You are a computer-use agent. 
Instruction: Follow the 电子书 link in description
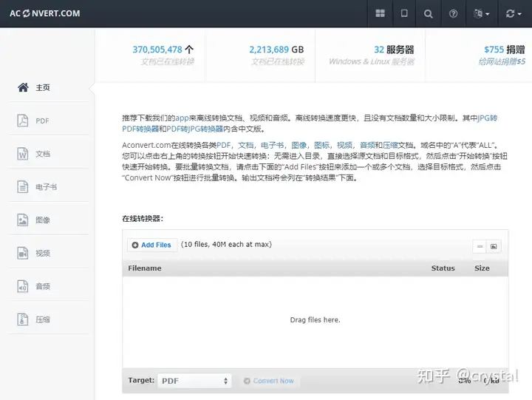tap(272, 146)
